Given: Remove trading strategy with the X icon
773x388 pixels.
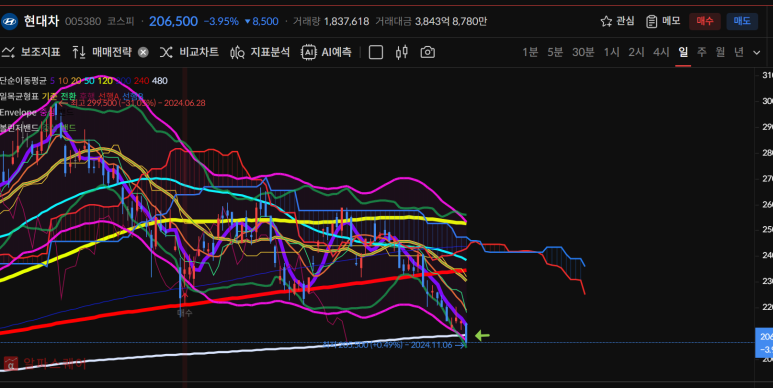Looking at the screenshot, I should pyautogui.click(x=143, y=52).
